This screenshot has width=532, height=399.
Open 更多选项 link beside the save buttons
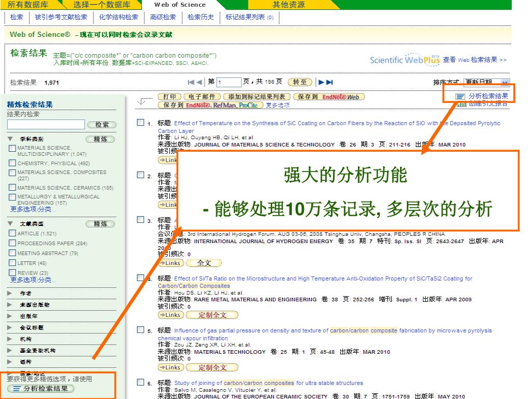pyautogui.click(x=277, y=105)
